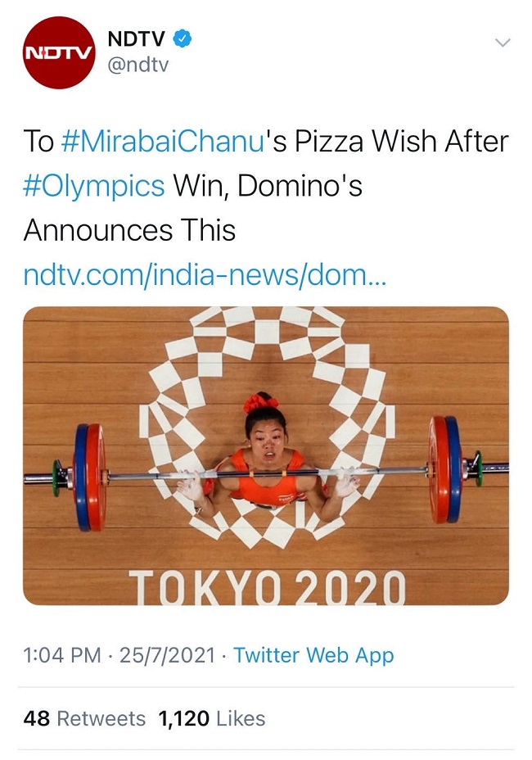
Task: Click the 25/7/2021 date
Action: click(x=168, y=655)
